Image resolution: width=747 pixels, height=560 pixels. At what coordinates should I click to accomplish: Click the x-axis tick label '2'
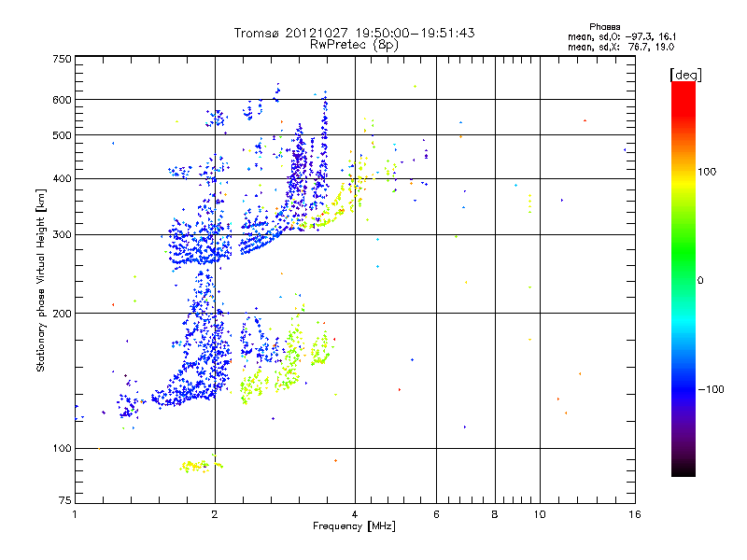[215, 514]
